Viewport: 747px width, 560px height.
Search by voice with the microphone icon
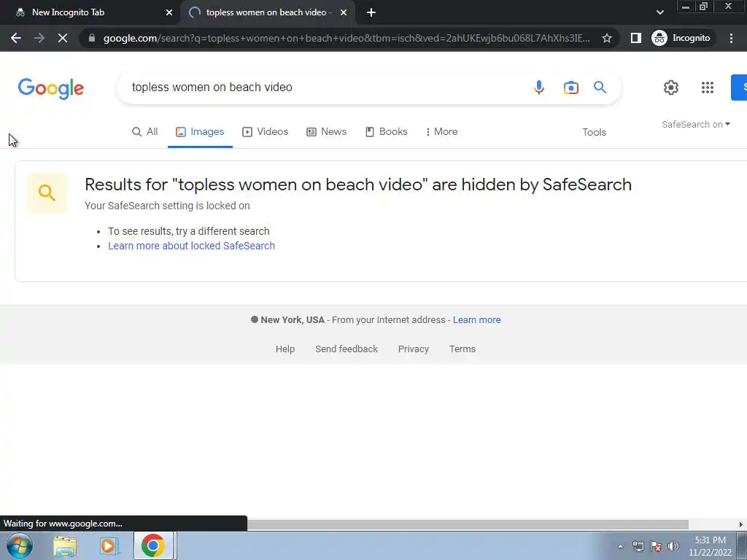click(x=539, y=87)
